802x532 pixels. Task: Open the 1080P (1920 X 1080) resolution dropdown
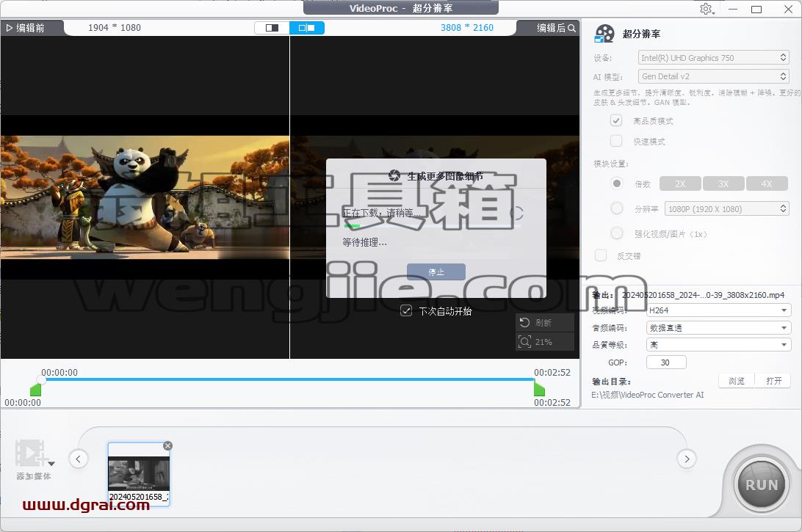(x=727, y=208)
